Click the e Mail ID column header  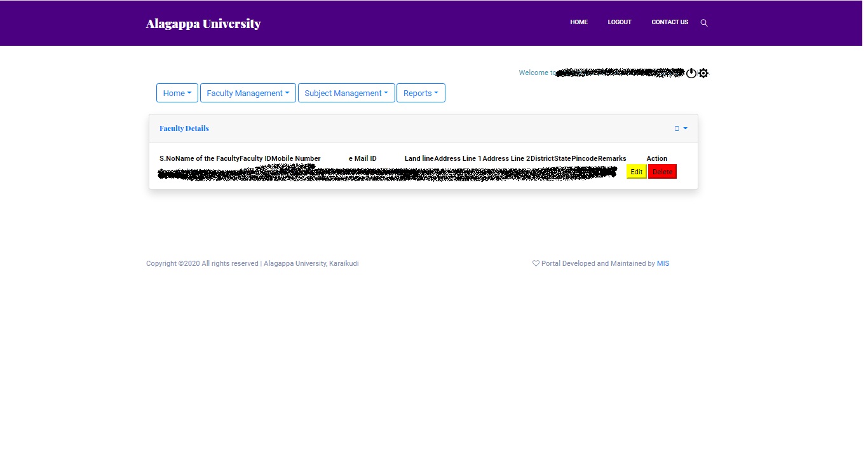coord(363,158)
